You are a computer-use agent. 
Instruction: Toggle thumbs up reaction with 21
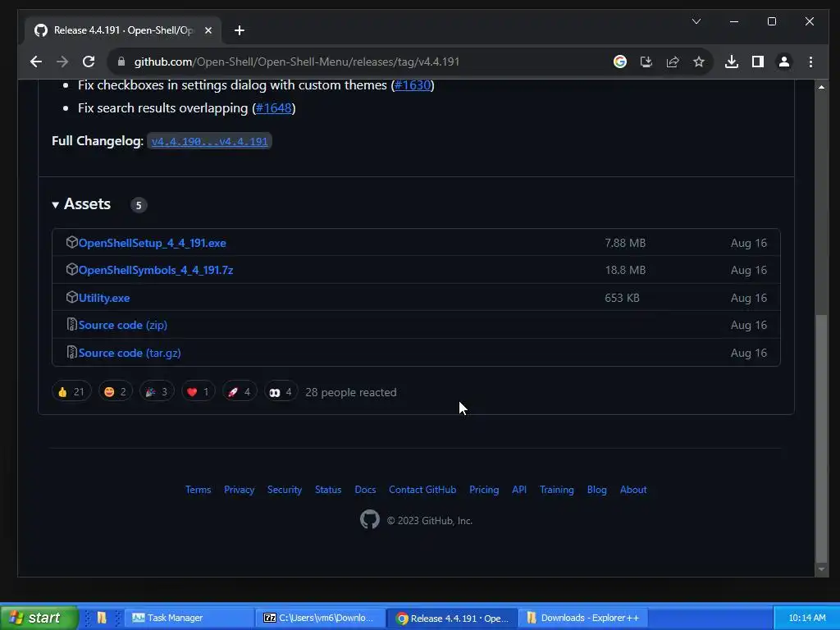pos(71,392)
